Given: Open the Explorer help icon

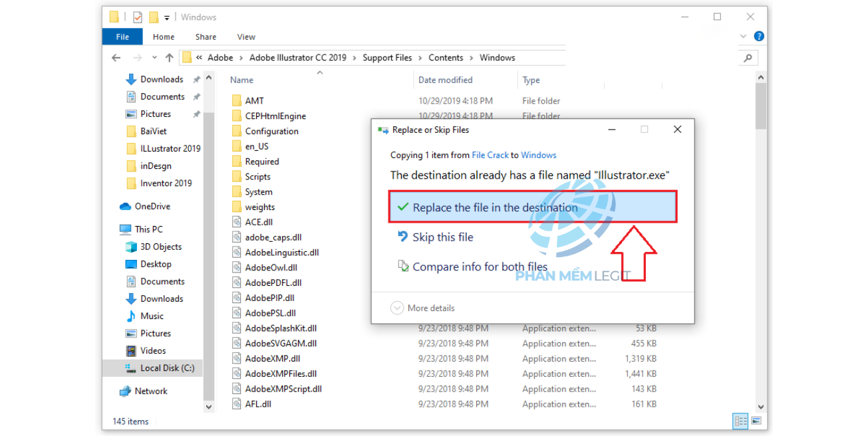Looking at the screenshot, I should (759, 37).
